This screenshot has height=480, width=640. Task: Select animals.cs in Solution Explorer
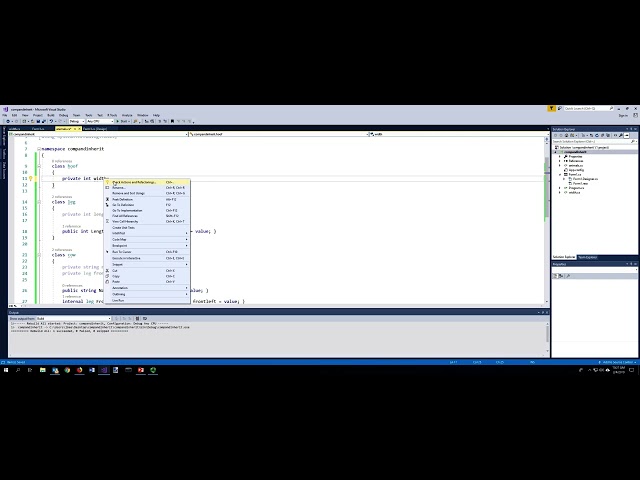coord(576,165)
